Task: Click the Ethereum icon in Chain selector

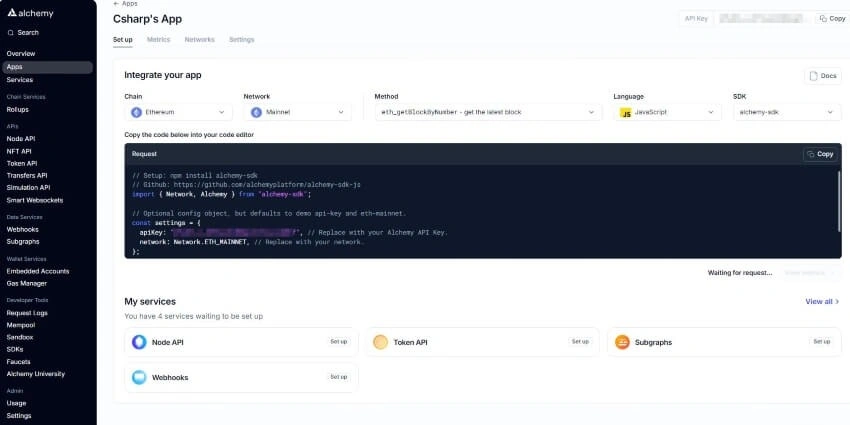Action: click(137, 112)
